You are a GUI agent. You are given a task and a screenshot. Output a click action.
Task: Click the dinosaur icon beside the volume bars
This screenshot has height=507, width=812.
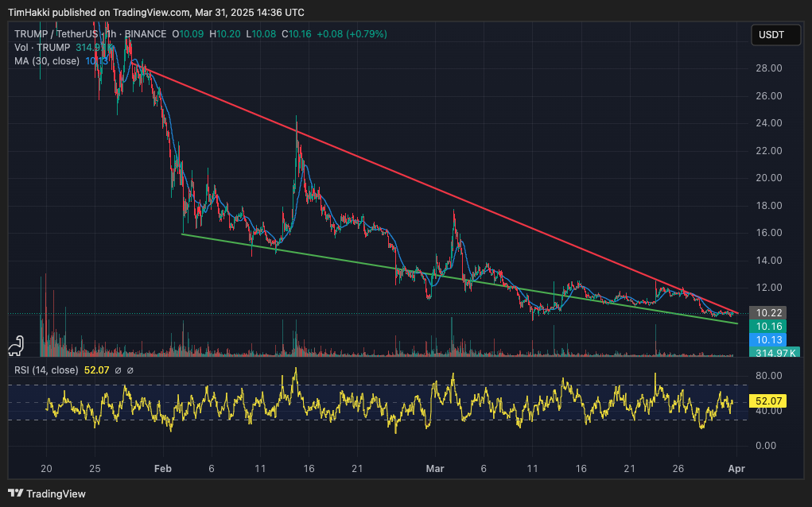16,346
